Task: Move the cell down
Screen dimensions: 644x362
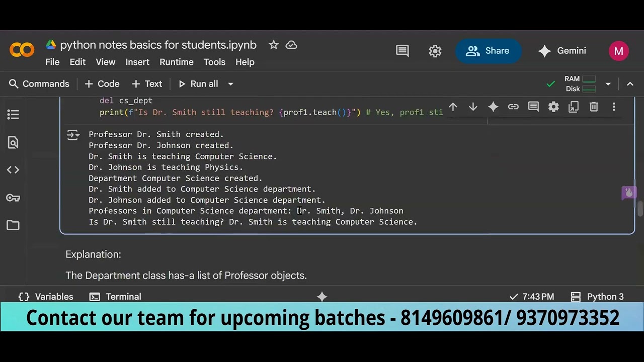Action: (473, 107)
